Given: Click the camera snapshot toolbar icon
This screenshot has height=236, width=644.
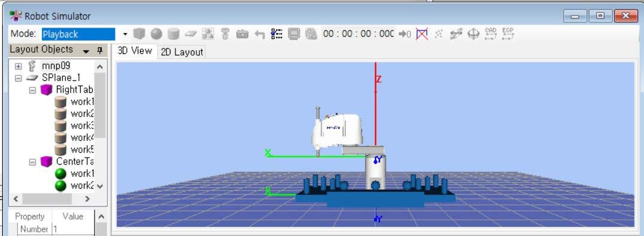Looking at the screenshot, I should point(242,34).
